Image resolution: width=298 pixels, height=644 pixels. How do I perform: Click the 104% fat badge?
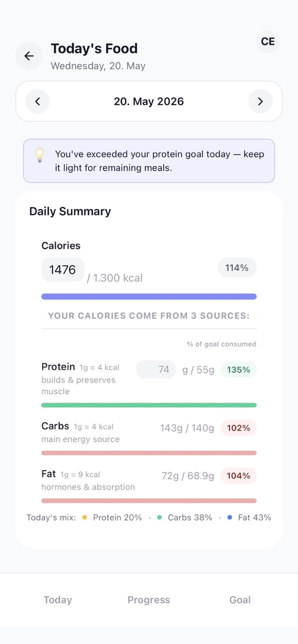click(x=238, y=476)
